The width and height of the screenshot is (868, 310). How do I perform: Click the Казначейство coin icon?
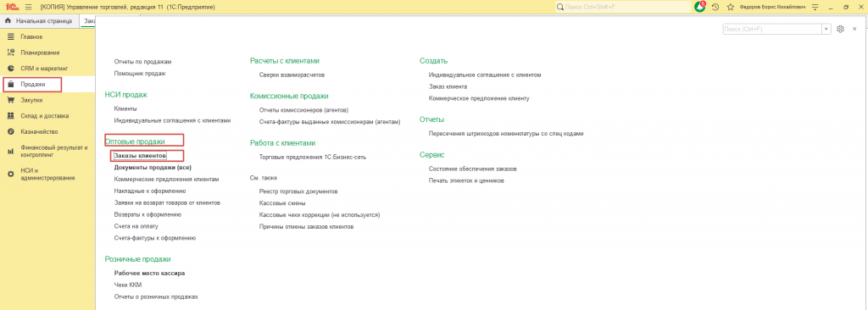point(10,132)
